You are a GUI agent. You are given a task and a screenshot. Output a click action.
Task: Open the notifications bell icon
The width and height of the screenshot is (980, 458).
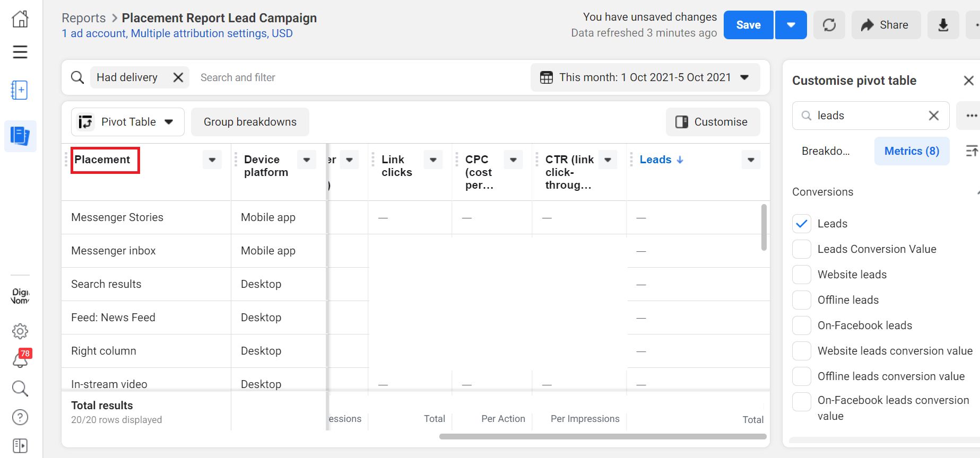point(20,359)
